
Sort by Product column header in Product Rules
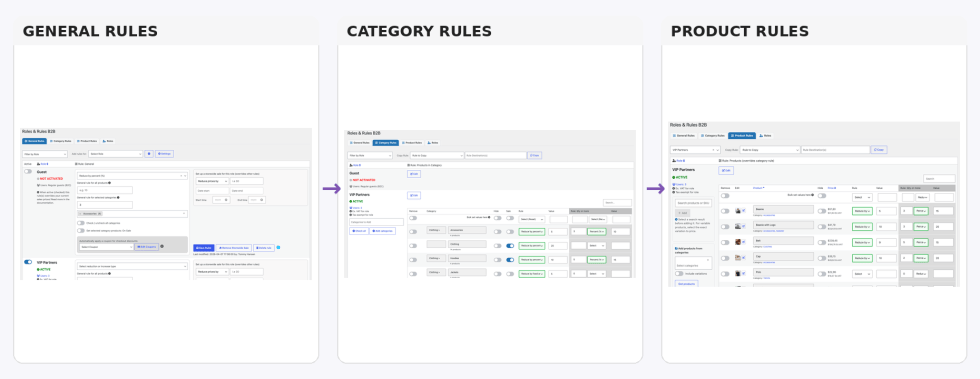coord(758,188)
